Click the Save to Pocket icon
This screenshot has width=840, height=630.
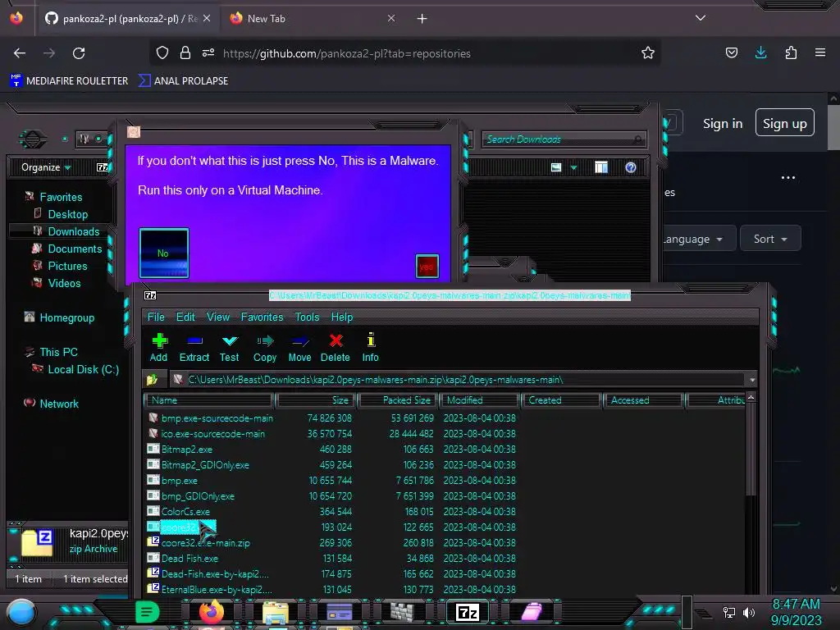[731, 52]
